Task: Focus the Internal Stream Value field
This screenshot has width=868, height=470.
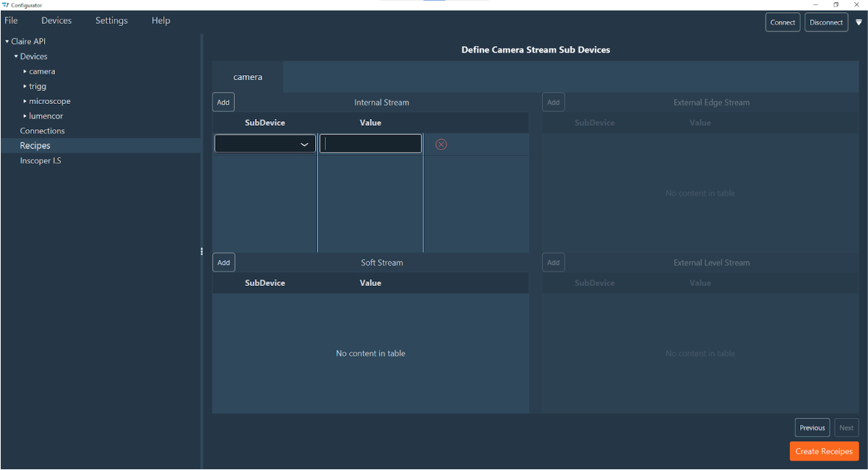Action: 371,144
